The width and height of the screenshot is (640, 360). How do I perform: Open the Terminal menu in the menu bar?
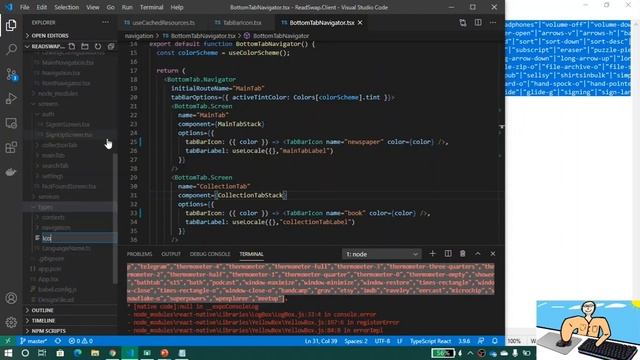(151, 7)
